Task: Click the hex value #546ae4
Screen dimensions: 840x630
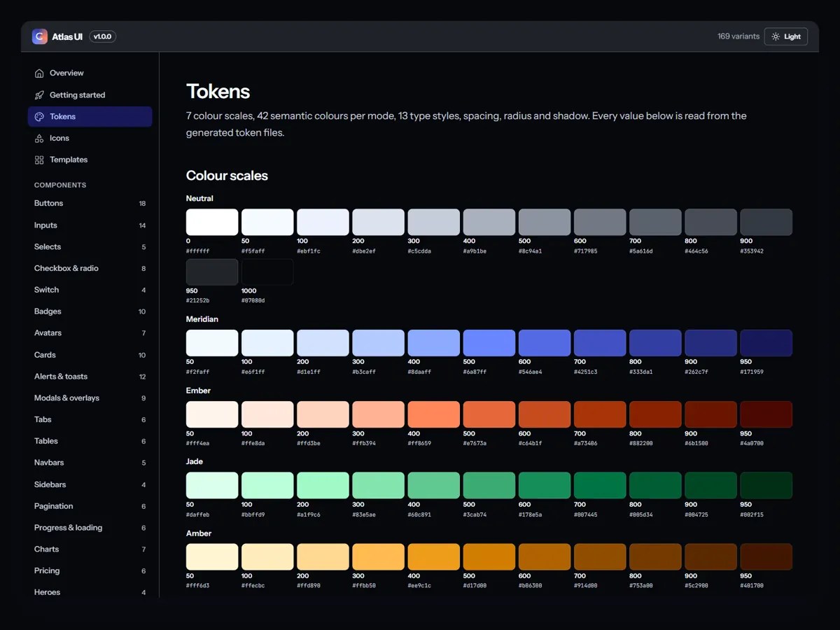Action: tap(530, 372)
